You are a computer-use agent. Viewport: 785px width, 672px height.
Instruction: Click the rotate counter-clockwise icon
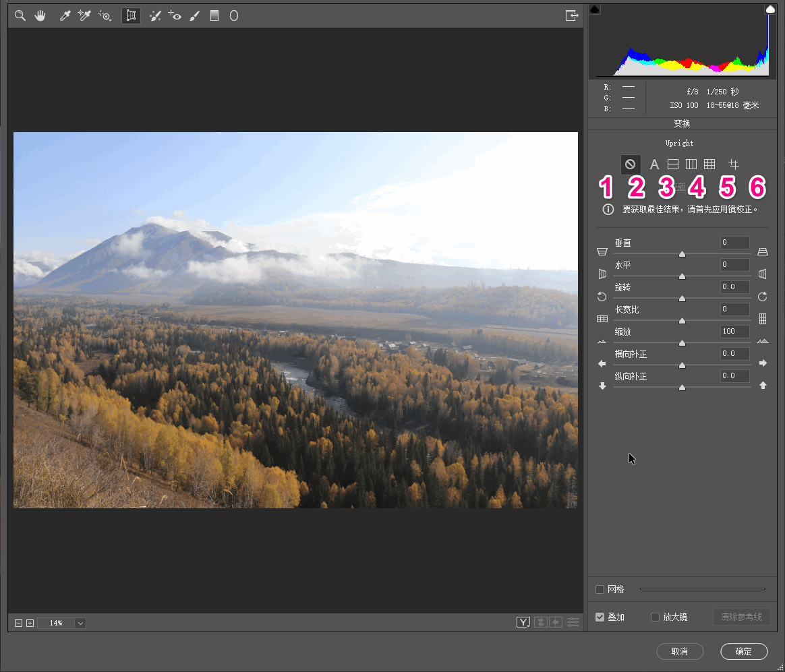[x=602, y=297]
